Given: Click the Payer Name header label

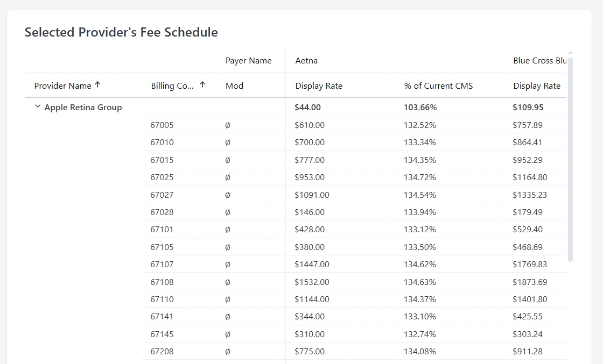Looking at the screenshot, I should point(248,60).
